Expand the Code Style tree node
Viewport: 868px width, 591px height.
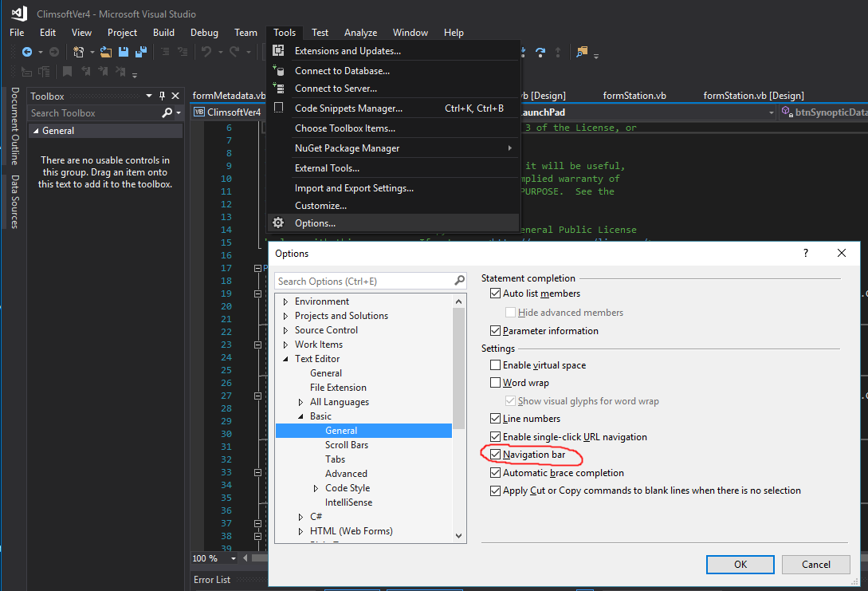pos(316,488)
